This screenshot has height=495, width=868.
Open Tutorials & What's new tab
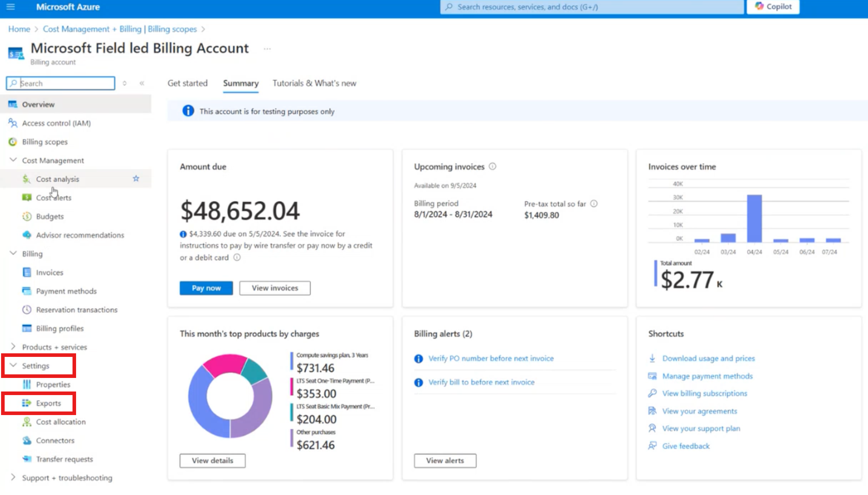[x=314, y=83]
